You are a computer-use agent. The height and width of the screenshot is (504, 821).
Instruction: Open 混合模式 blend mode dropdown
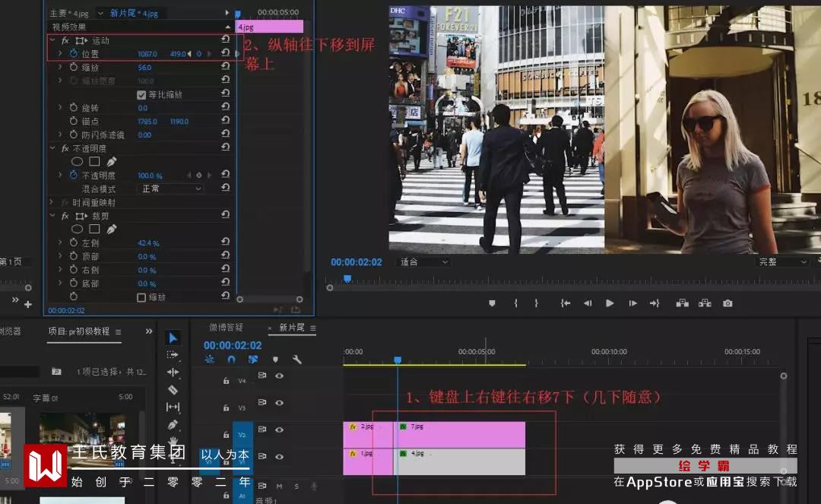click(171, 189)
